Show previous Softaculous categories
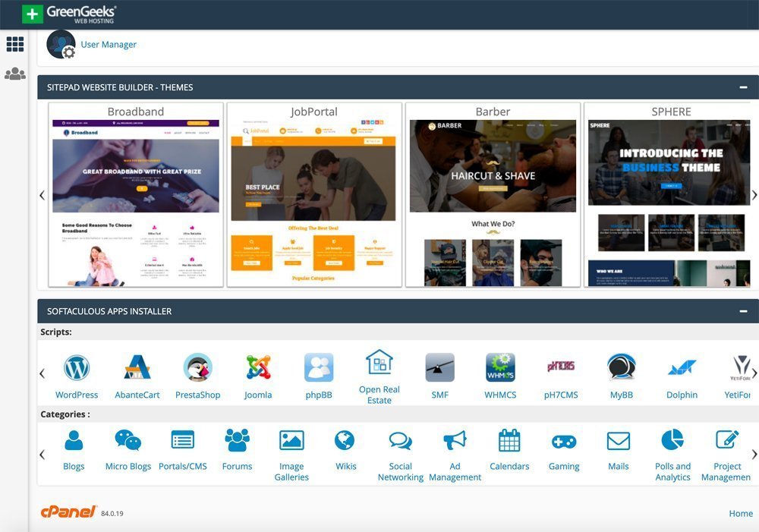759x532 pixels. pos(42,454)
